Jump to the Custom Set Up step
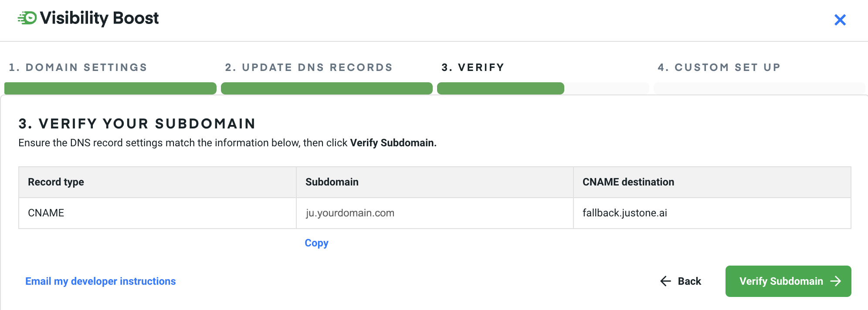Screen dimensions: 868x310 pyautogui.click(x=719, y=67)
